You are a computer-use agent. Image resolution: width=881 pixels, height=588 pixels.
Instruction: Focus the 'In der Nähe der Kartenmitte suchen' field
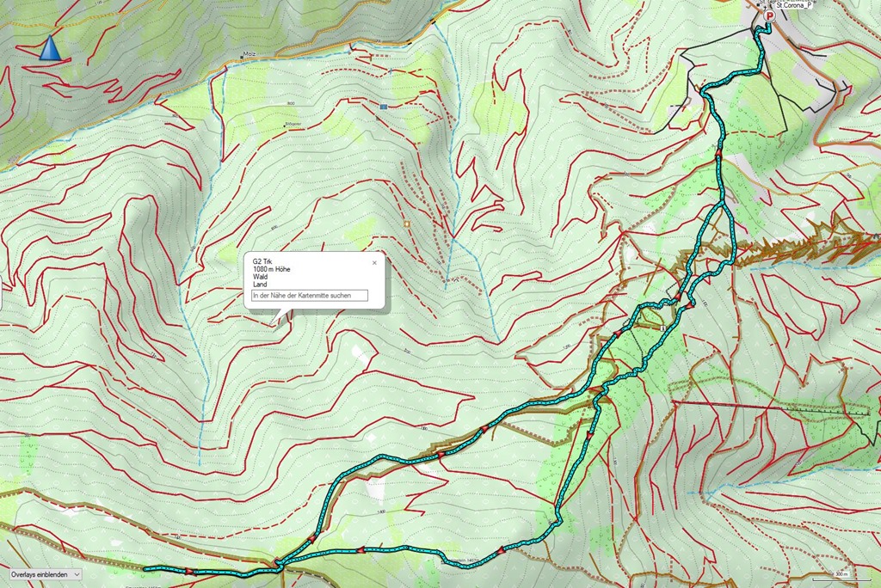(x=309, y=296)
